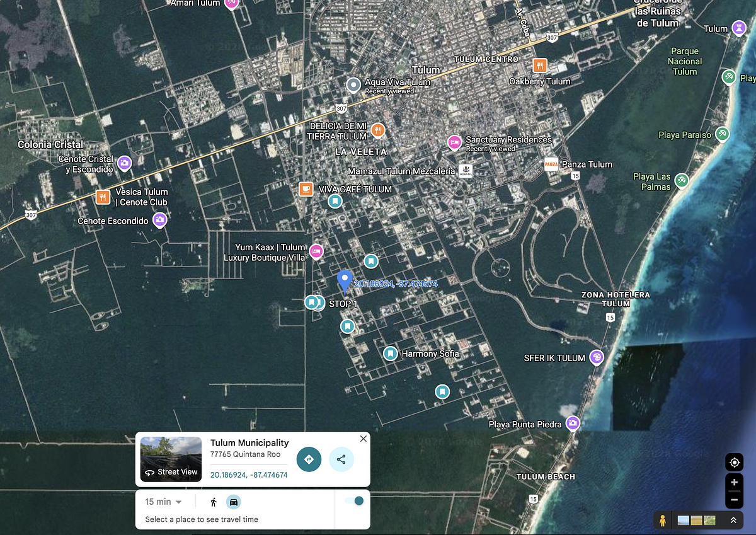
Task: Open the Street View thumbnail preview
Action: (171, 459)
